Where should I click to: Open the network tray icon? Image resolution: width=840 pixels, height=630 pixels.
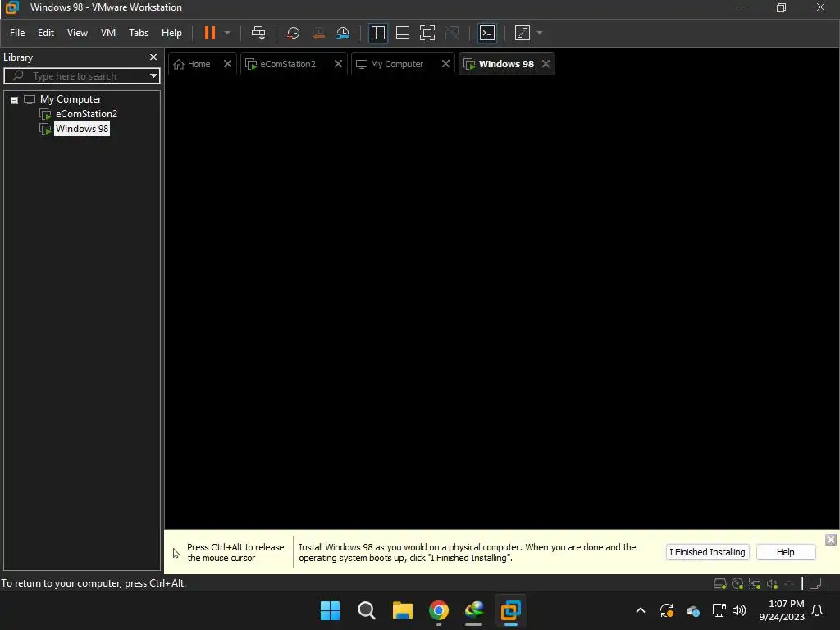(719, 610)
